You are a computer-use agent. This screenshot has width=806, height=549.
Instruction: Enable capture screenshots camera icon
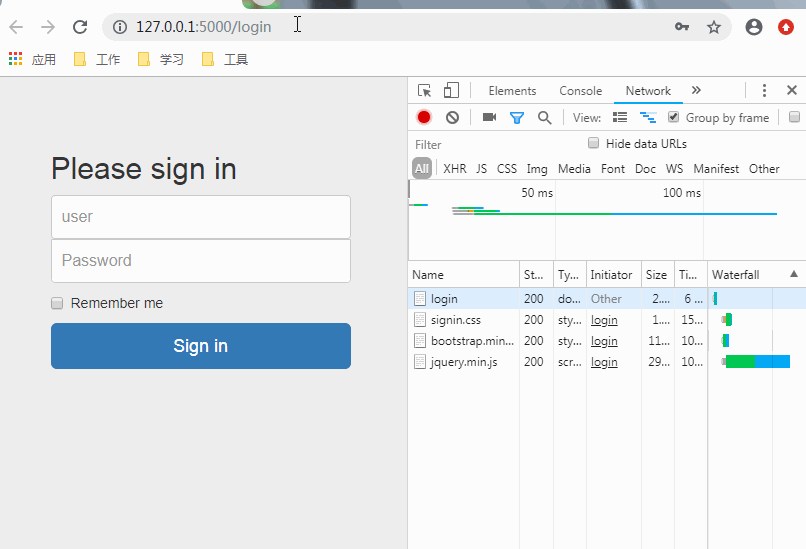pyautogui.click(x=489, y=117)
